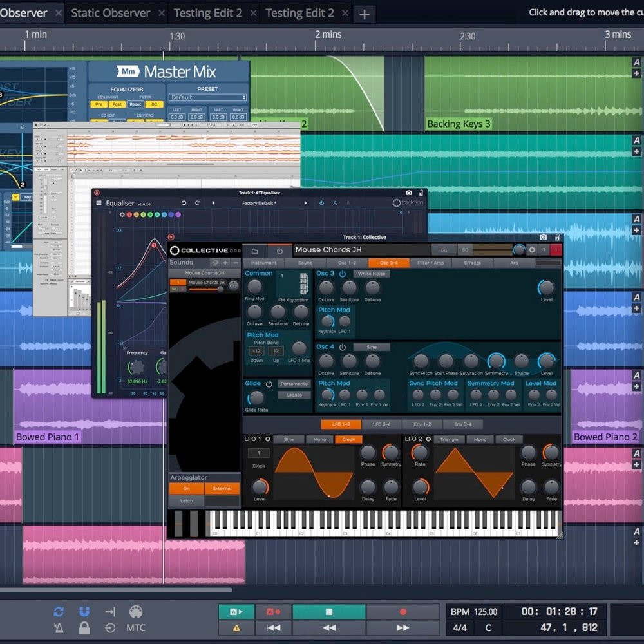Toggle Arpeggiator External button
The height and width of the screenshot is (644, 644).
pyautogui.click(x=222, y=488)
